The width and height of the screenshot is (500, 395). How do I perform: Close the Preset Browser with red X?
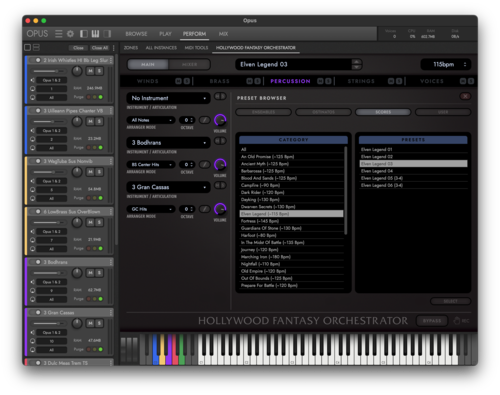(465, 96)
